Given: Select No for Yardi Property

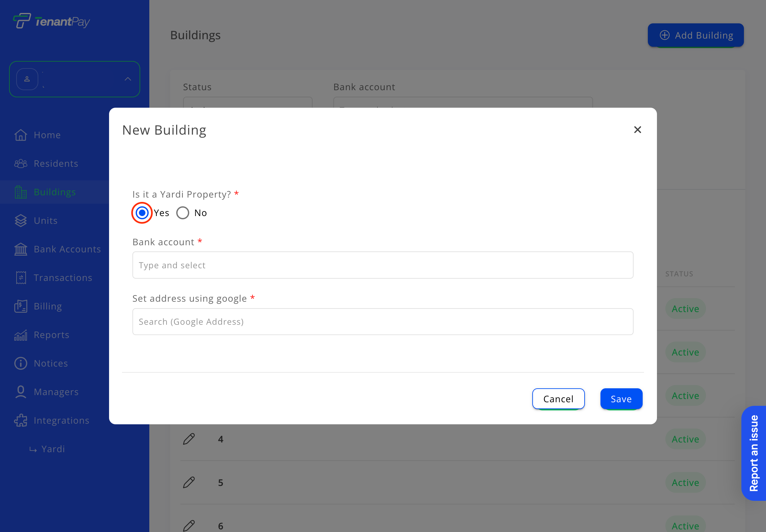Looking at the screenshot, I should pos(183,213).
